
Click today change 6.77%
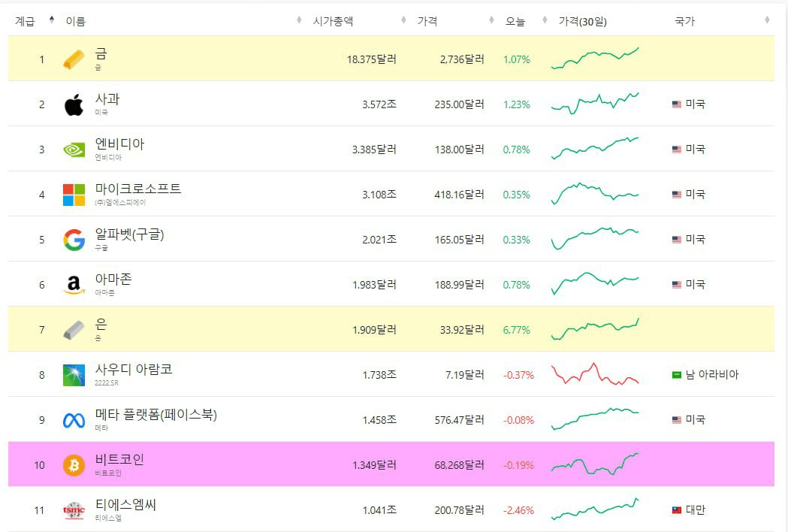tap(517, 330)
